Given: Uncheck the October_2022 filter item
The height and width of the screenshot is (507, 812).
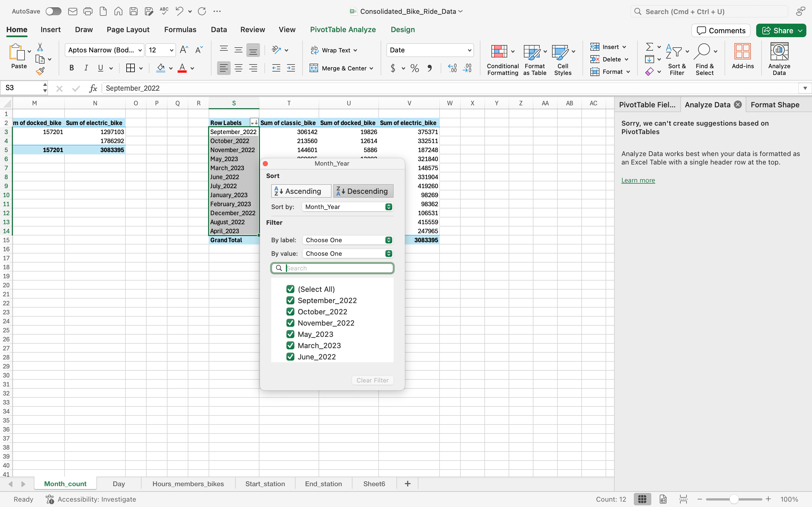Looking at the screenshot, I should 290,312.
